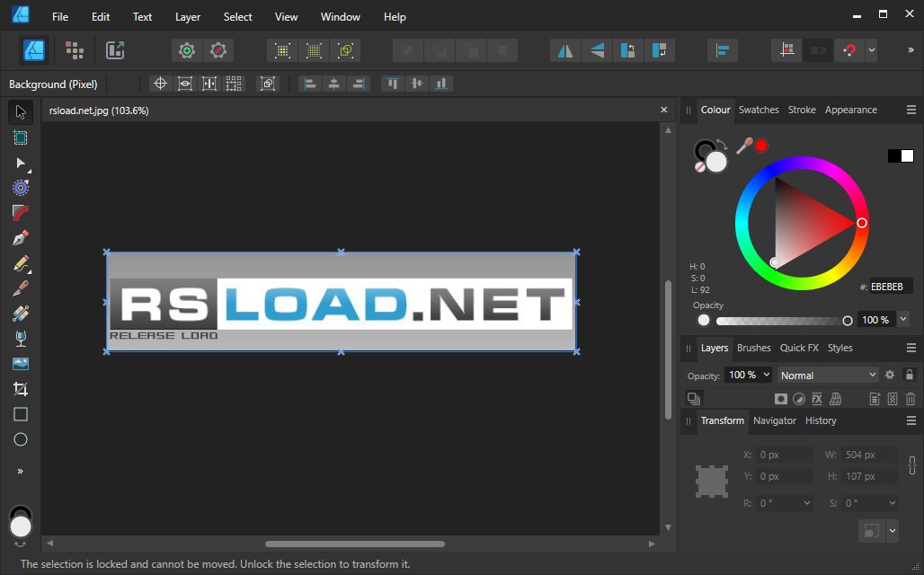Viewport: 924px width, 575px height.
Task: Select the Crop tool
Action: coord(20,388)
